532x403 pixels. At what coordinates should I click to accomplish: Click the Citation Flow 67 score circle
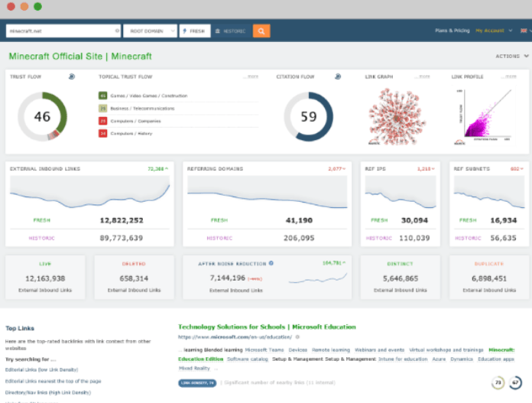pos(515,382)
